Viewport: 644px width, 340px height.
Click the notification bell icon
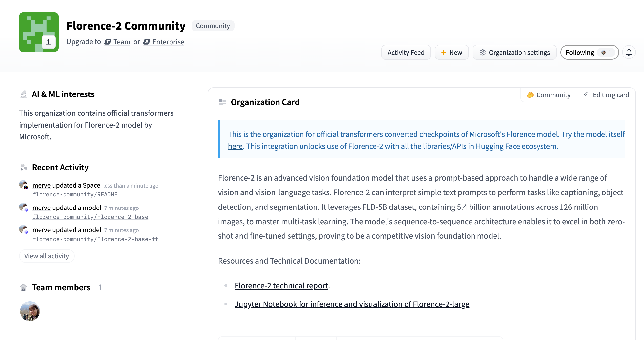point(628,52)
